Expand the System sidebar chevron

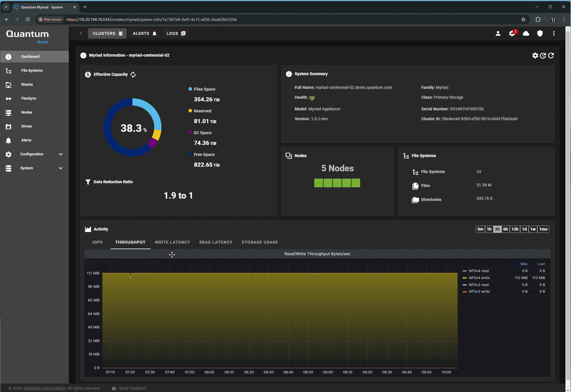point(61,168)
